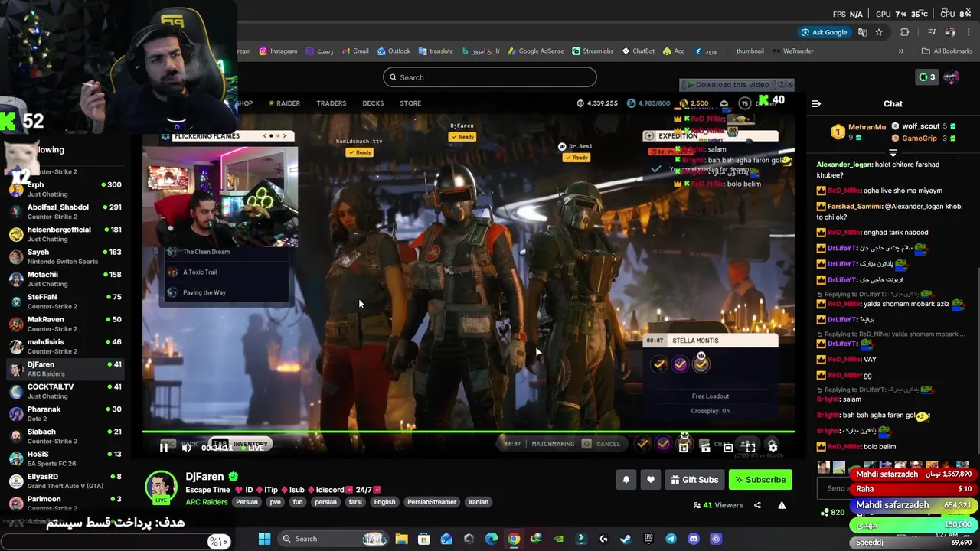Open the Gmail bookmark
Screen dimensions: 980x551
click(355, 51)
